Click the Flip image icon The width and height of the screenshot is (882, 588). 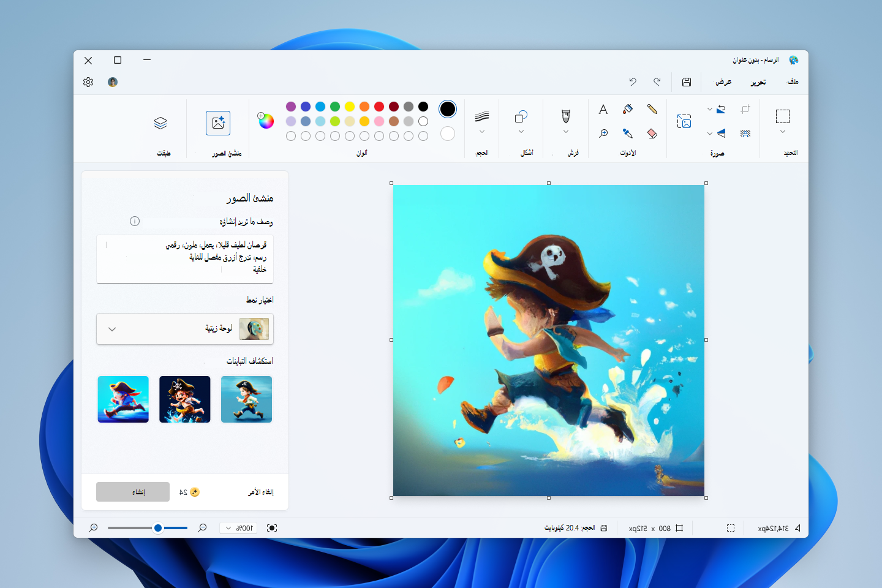722,134
